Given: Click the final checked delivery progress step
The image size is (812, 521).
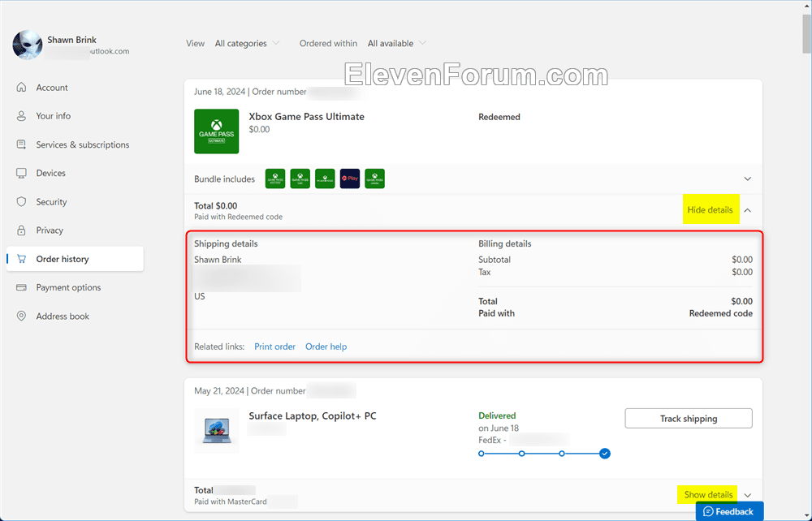Looking at the screenshot, I should pos(604,454).
